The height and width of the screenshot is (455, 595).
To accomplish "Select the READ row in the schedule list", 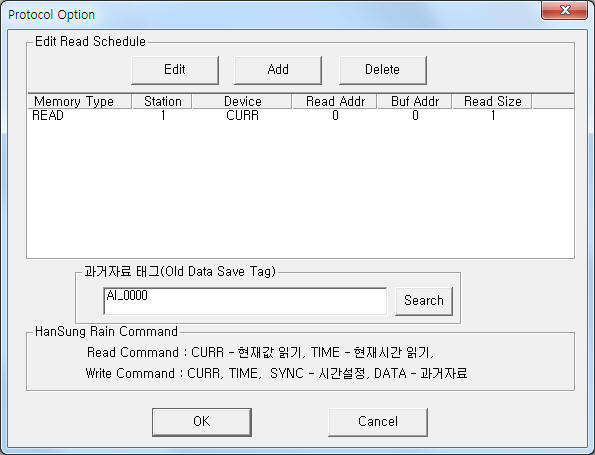I will (x=300, y=115).
